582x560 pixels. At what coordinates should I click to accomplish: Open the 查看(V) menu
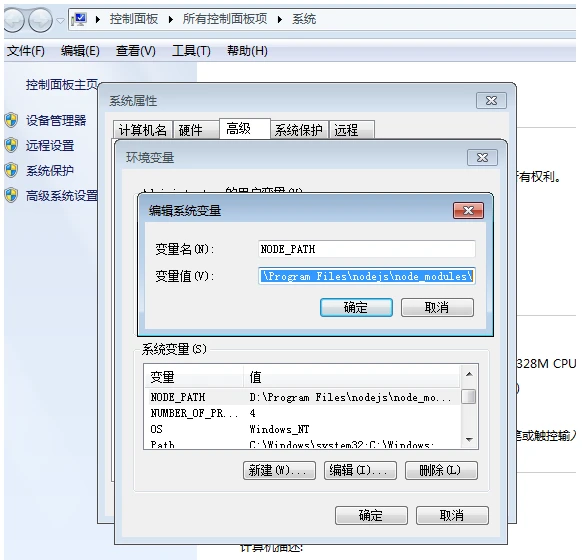[135, 51]
